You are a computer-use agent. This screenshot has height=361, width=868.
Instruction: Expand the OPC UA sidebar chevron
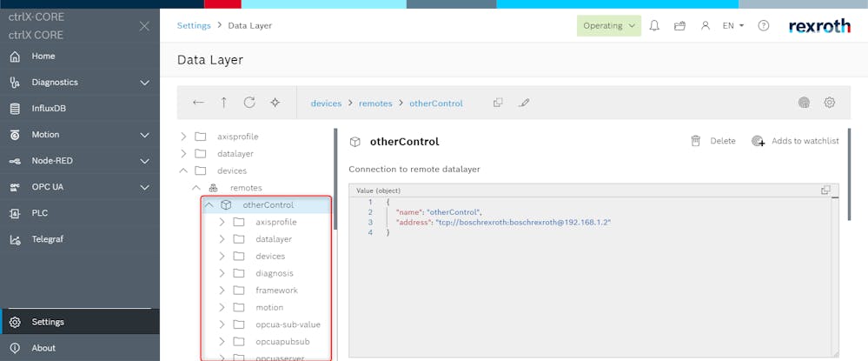tap(144, 187)
